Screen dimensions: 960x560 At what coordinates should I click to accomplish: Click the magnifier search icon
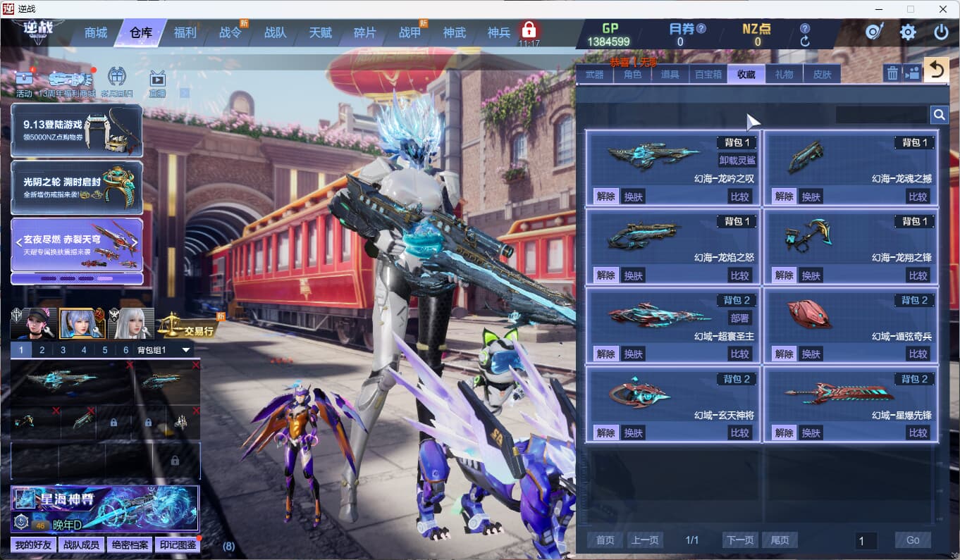pos(939,115)
